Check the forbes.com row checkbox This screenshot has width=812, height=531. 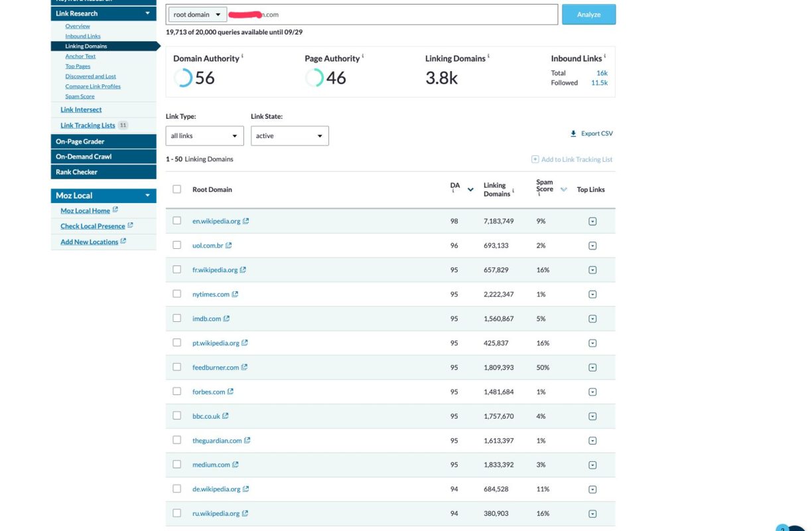[177, 391]
